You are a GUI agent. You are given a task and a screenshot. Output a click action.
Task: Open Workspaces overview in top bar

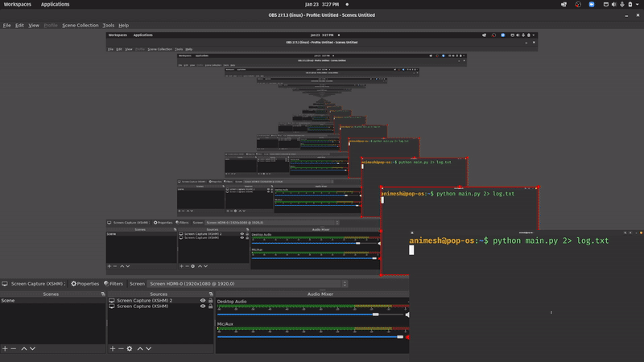click(17, 5)
